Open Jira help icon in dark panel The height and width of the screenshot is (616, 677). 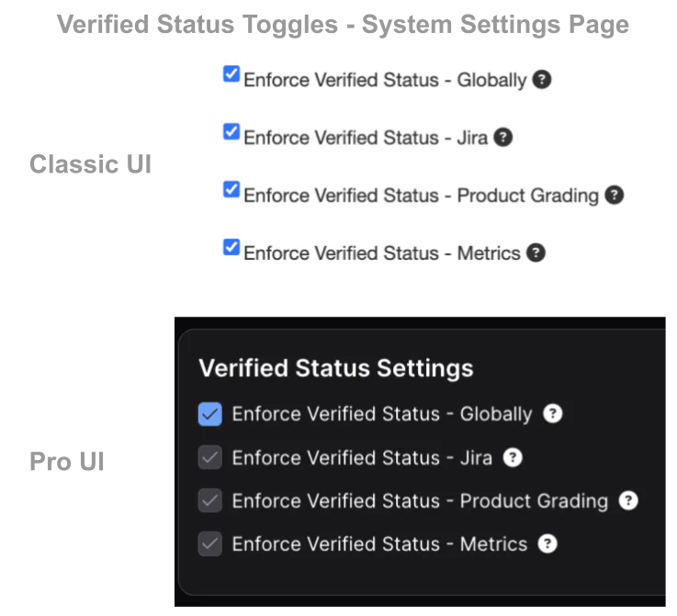pos(513,457)
